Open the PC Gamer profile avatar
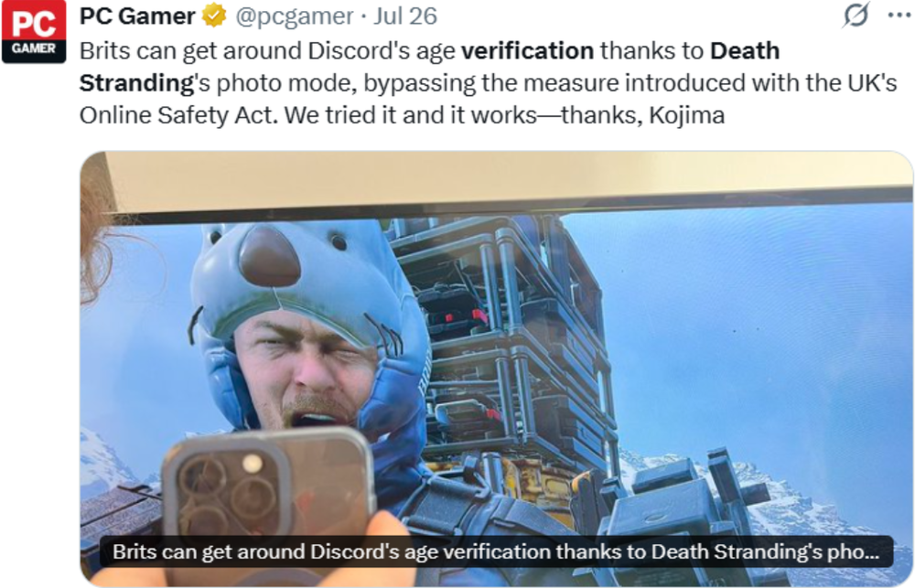Screen dimensions: 915x588 tap(34, 31)
